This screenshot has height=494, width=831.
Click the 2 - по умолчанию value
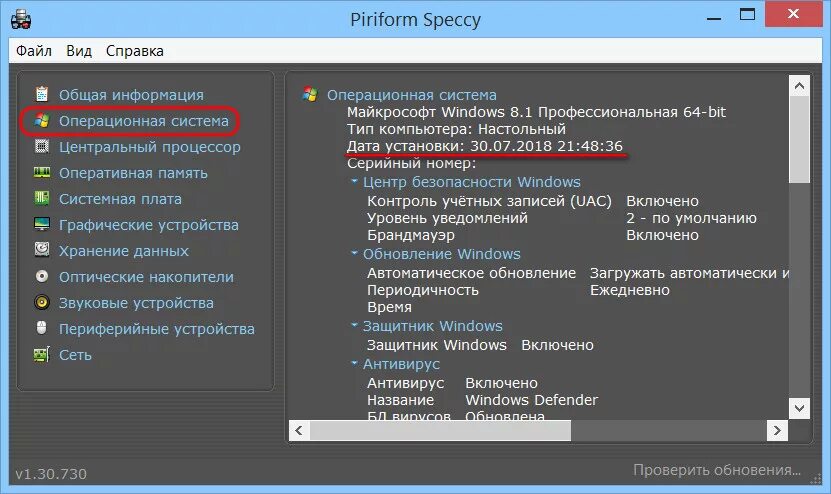click(692, 218)
